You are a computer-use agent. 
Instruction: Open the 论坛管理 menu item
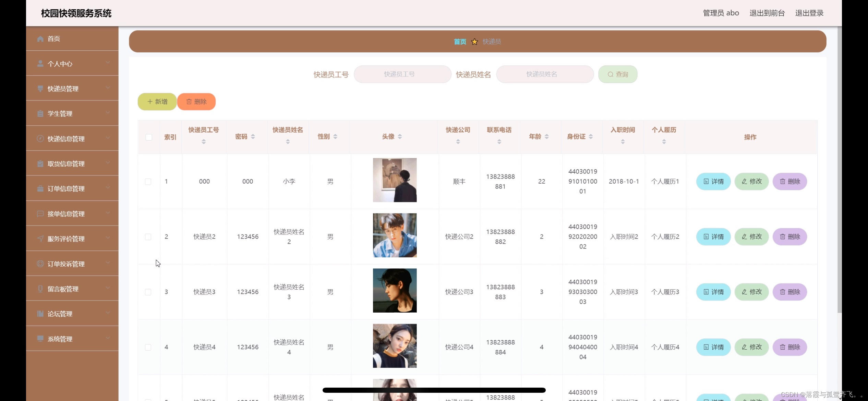pos(72,314)
